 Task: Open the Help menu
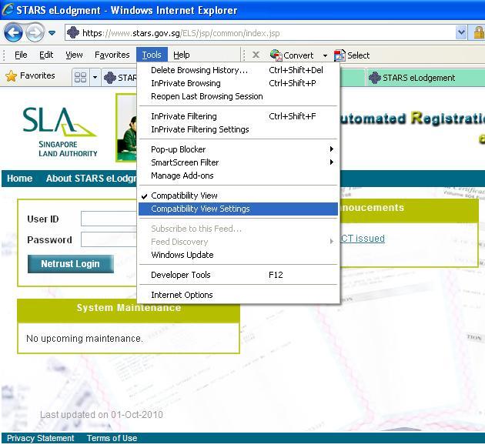[181, 55]
